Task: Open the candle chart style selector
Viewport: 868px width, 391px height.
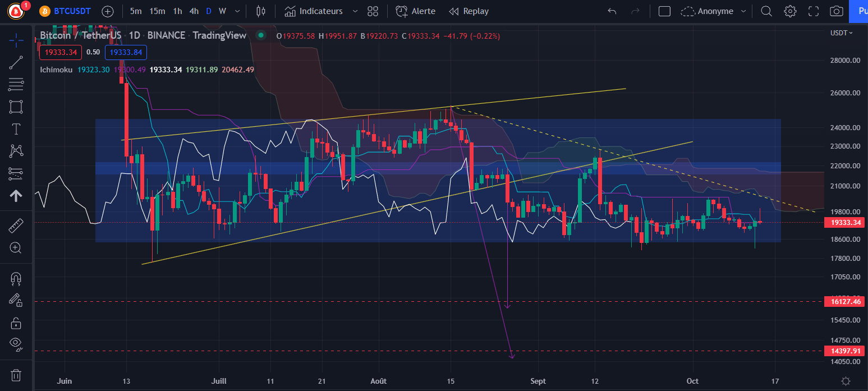Action: click(x=260, y=11)
